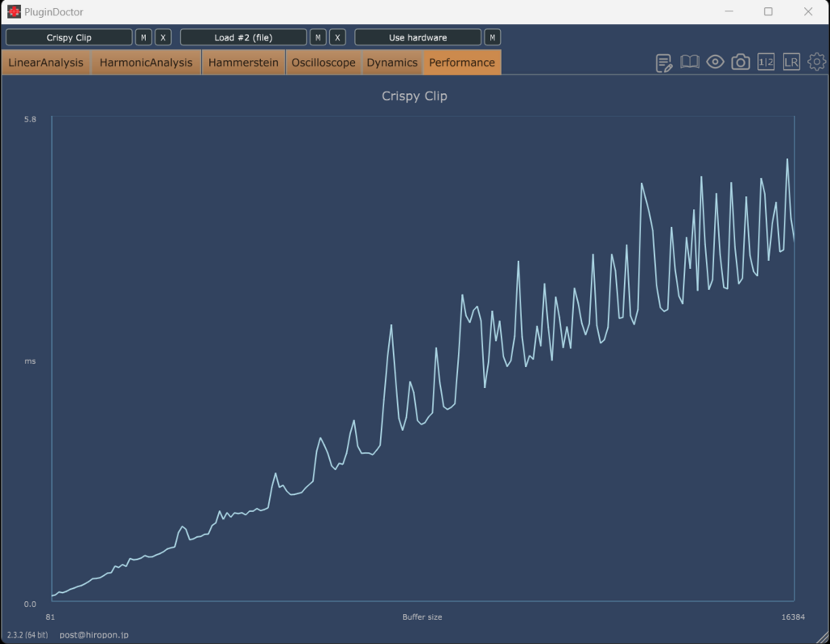
Task: Open the Oscilloscope tab
Action: [x=323, y=62]
